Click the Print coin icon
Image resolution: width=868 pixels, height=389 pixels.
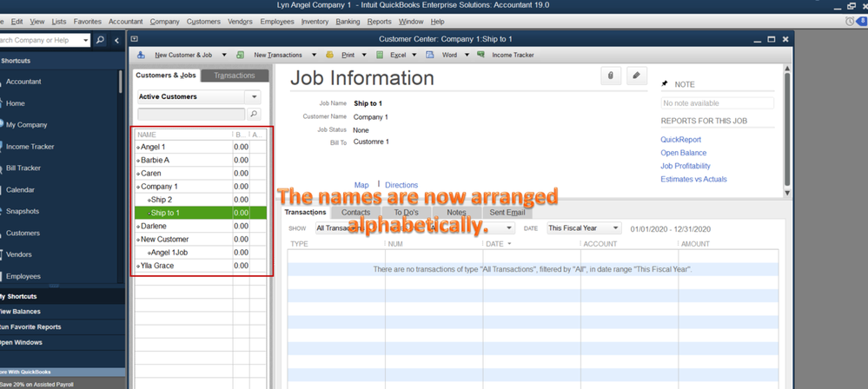click(330, 55)
